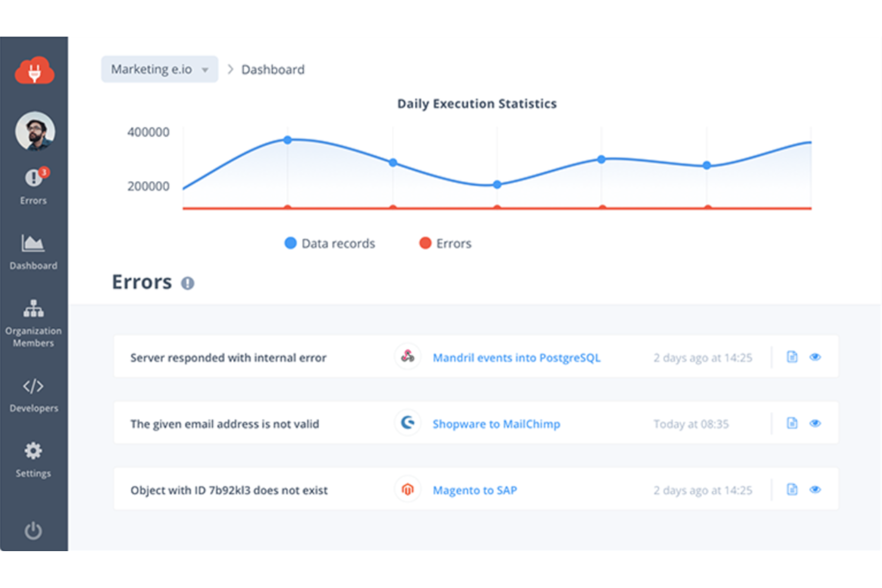Select the Dashboard icon in the sidebar
882x588 pixels.
click(x=33, y=242)
